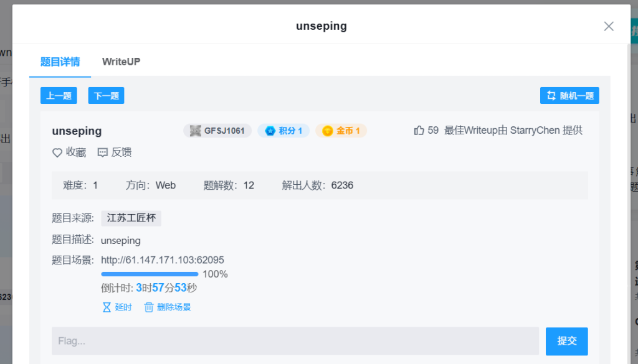Viewport: 638px width, 364px height.
Task: Open best writeup by StarryChen
Action: point(513,131)
